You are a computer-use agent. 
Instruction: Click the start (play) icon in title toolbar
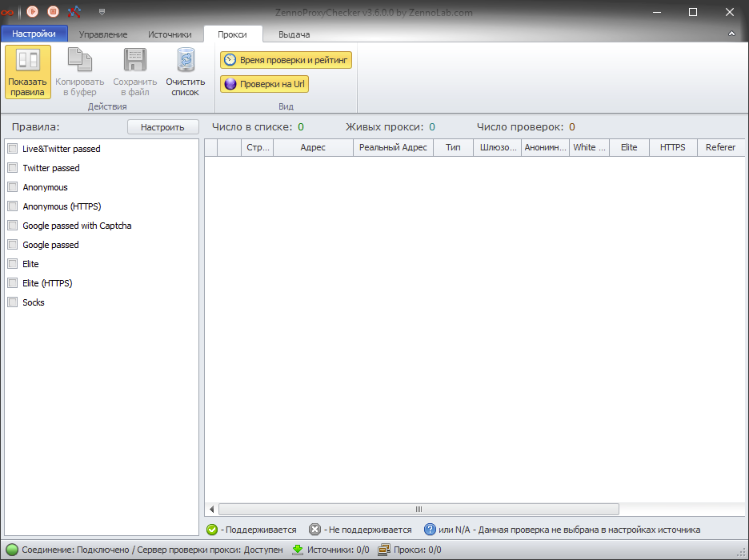point(33,11)
